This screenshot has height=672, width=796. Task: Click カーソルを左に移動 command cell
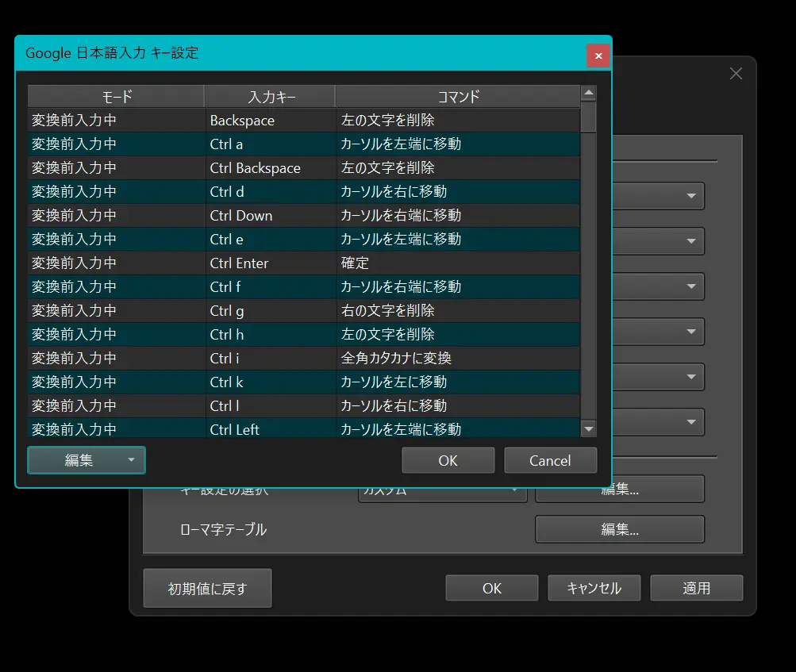[x=458, y=382]
